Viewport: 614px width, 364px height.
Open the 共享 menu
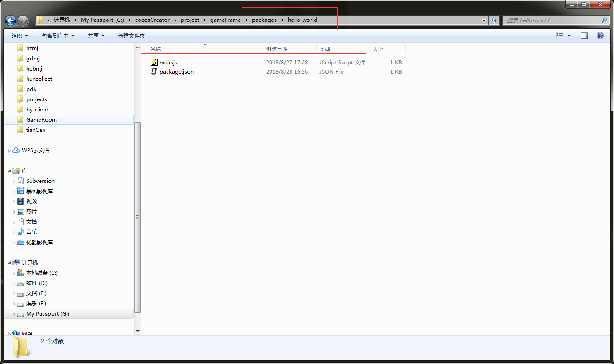pyautogui.click(x=96, y=36)
